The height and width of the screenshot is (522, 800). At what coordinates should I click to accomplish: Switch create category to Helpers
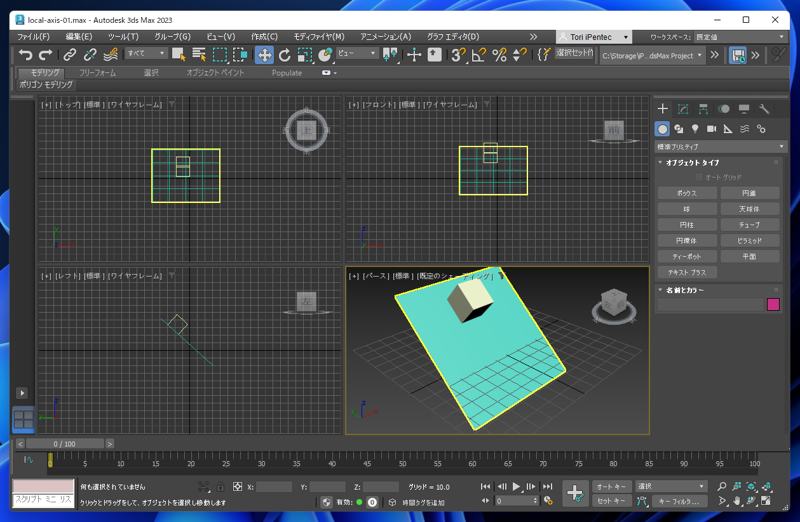click(728, 129)
